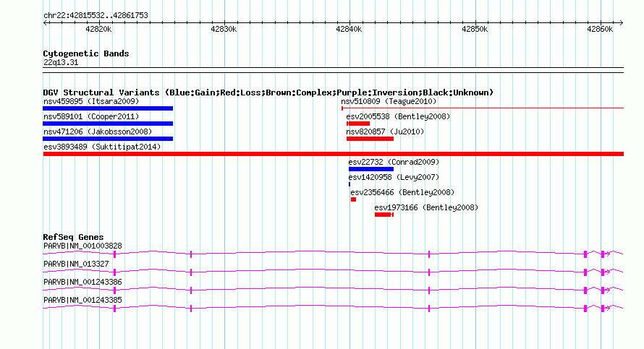Viewport: 644px width, 349px height.
Task: Open the PARVB|NM_001243386 transcript label
Action: (x=82, y=282)
